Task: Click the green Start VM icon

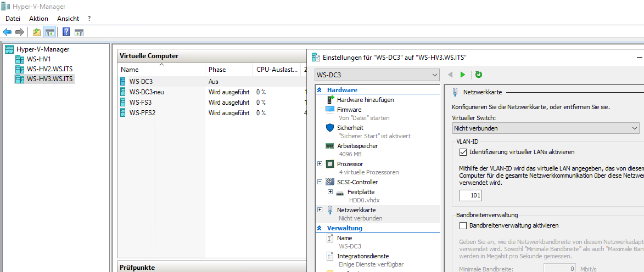Action: pyautogui.click(x=462, y=75)
